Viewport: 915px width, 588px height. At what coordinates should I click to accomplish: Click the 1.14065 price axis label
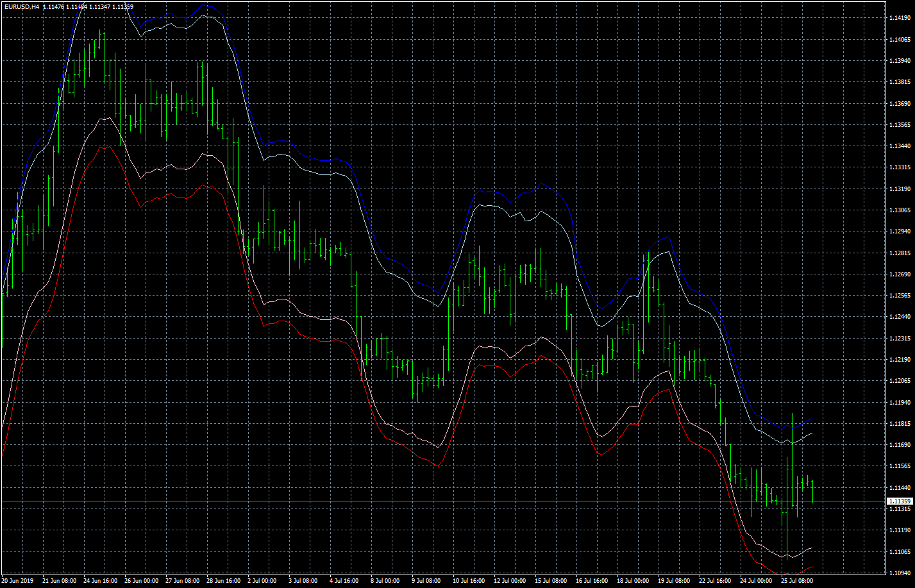pyautogui.click(x=899, y=40)
